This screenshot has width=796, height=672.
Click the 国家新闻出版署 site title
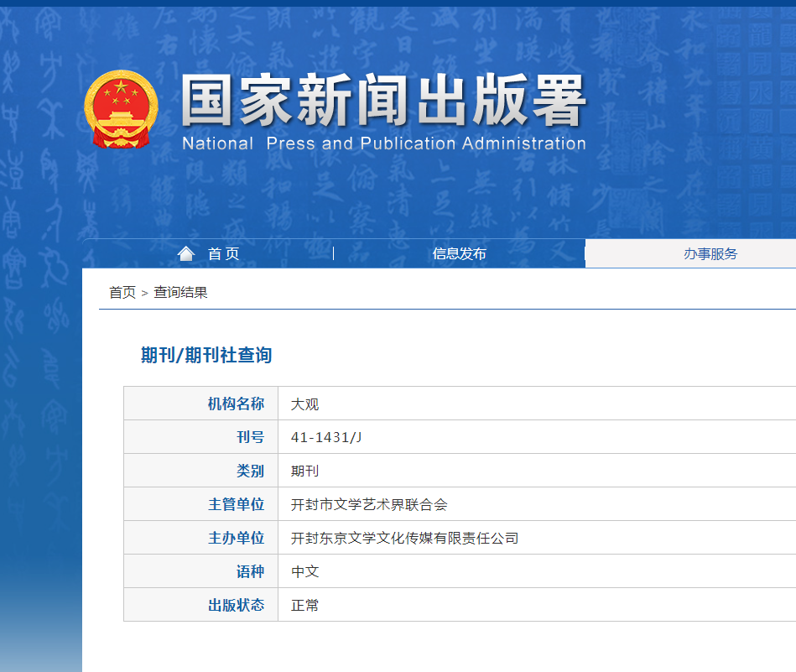(383, 101)
